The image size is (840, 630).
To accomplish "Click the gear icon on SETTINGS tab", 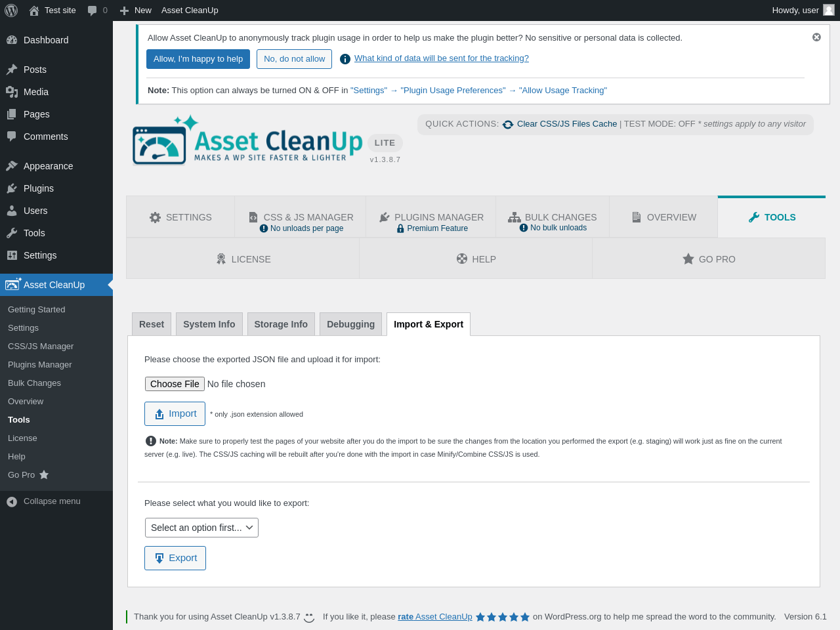I will [x=155, y=217].
